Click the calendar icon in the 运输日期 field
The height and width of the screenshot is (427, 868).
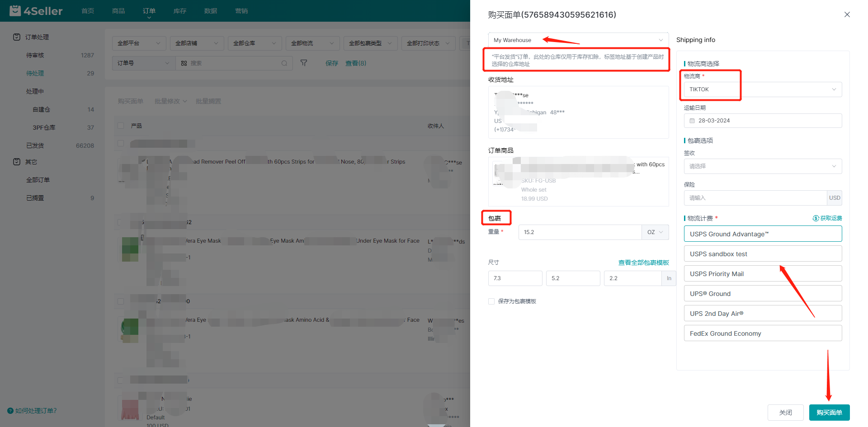coord(692,121)
